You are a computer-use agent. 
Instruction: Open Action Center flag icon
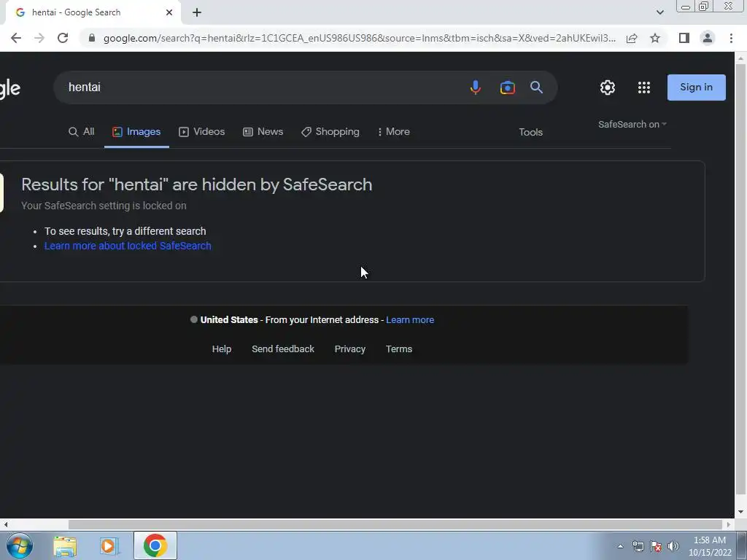click(x=656, y=546)
